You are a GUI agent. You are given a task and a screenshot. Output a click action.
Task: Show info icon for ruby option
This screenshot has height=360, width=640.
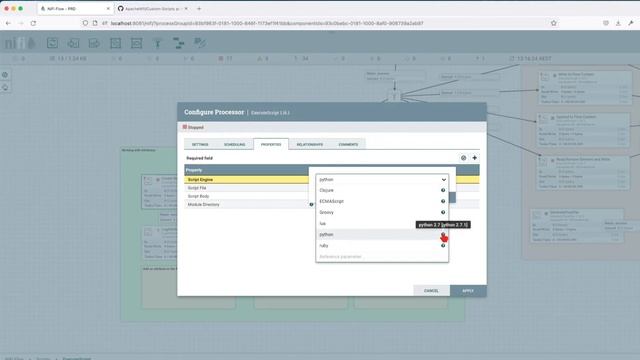pos(443,246)
